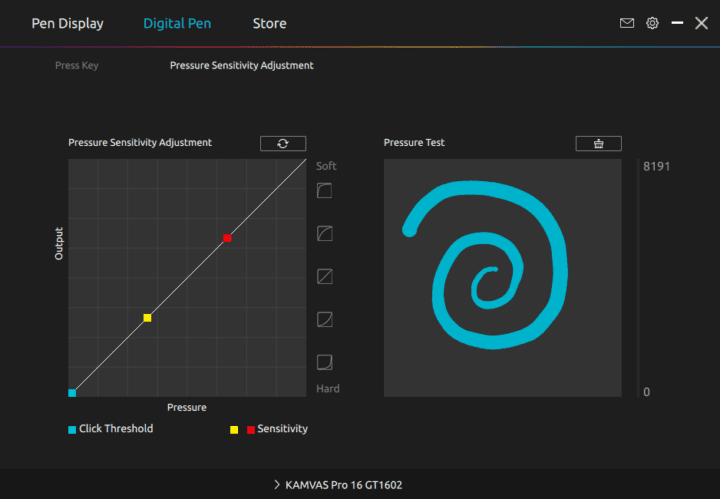Viewport: 720px width, 499px height.
Task: Reset the pressure sensitivity curve
Action: [x=283, y=143]
